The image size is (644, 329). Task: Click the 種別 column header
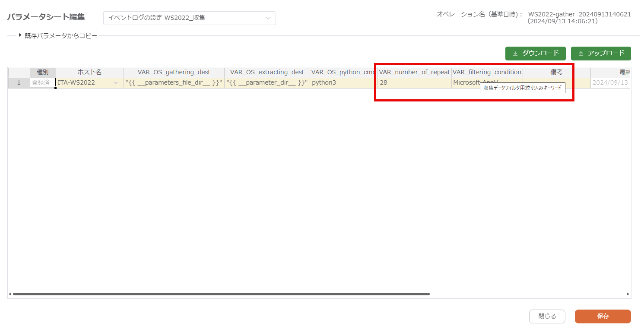click(x=42, y=72)
